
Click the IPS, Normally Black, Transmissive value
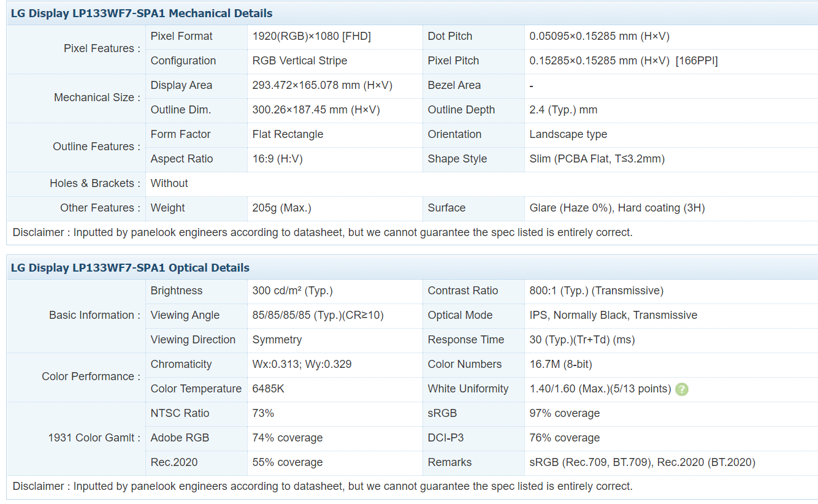[x=613, y=315]
